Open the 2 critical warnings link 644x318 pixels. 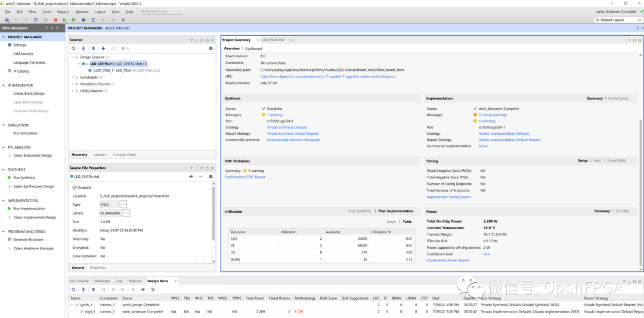[493, 115]
